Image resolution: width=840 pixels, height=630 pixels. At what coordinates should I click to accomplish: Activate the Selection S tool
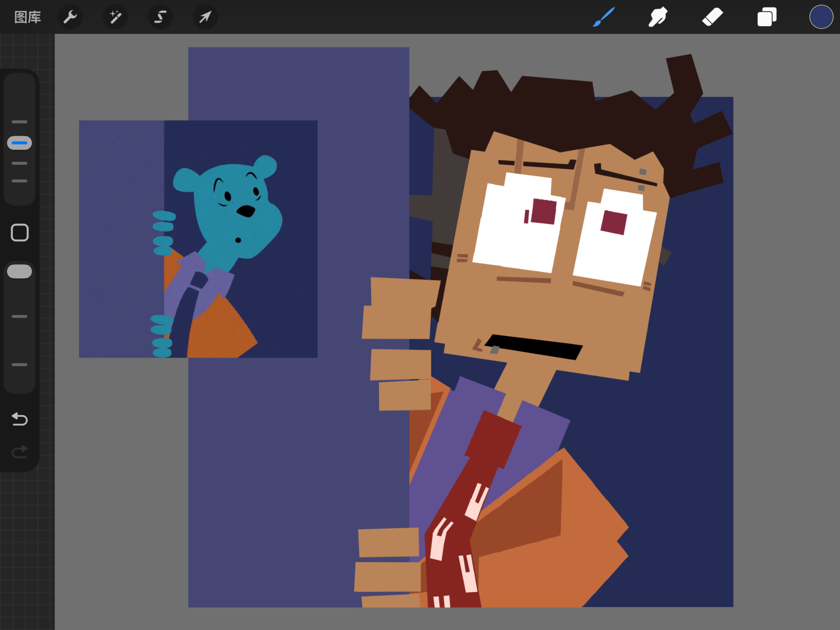point(160,17)
